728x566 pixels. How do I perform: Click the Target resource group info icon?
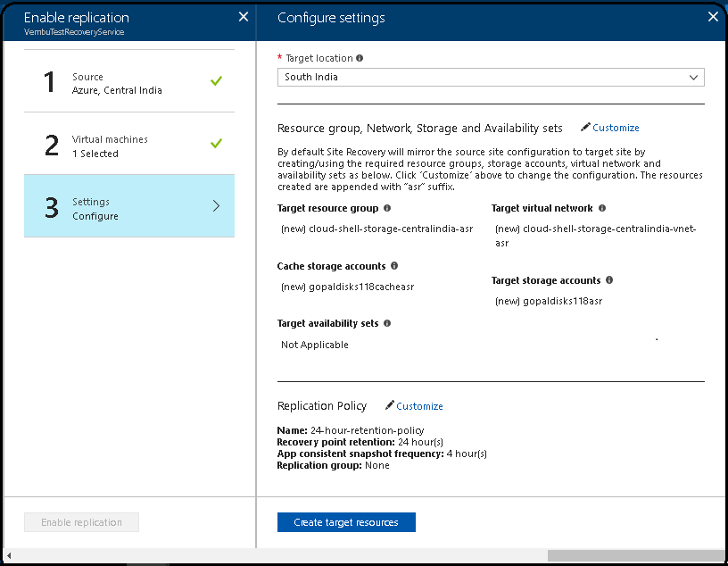tap(387, 208)
